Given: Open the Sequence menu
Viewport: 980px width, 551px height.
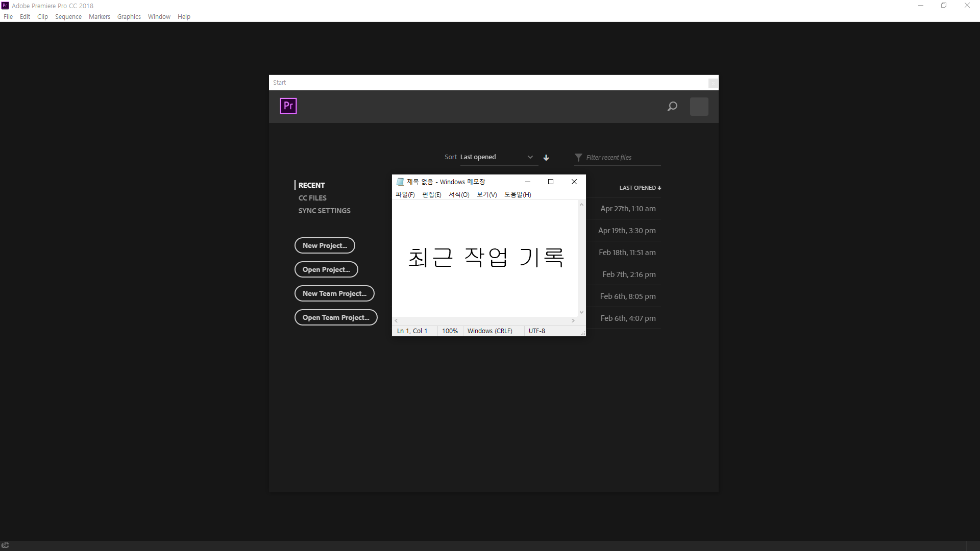Looking at the screenshot, I should click(68, 17).
